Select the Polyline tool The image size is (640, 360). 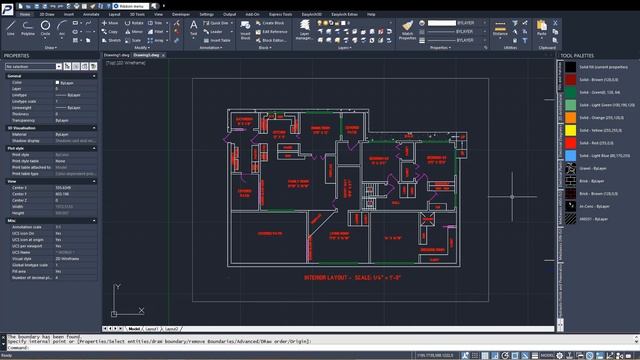pyautogui.click(x=28, y=28)
